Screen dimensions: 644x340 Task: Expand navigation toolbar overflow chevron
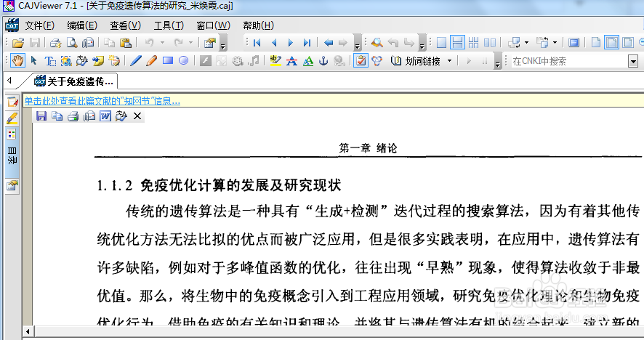(x=358, y=43)
